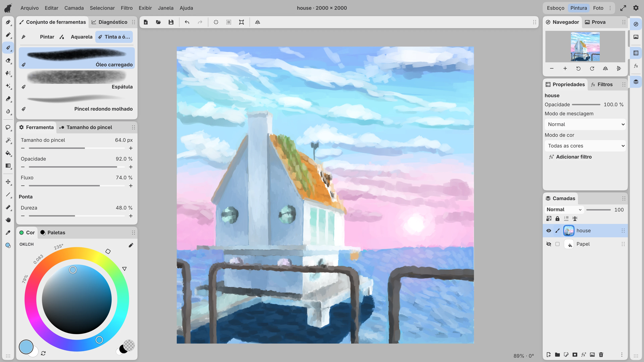
Task: Select Espátula brush preset
Action: 77,80
